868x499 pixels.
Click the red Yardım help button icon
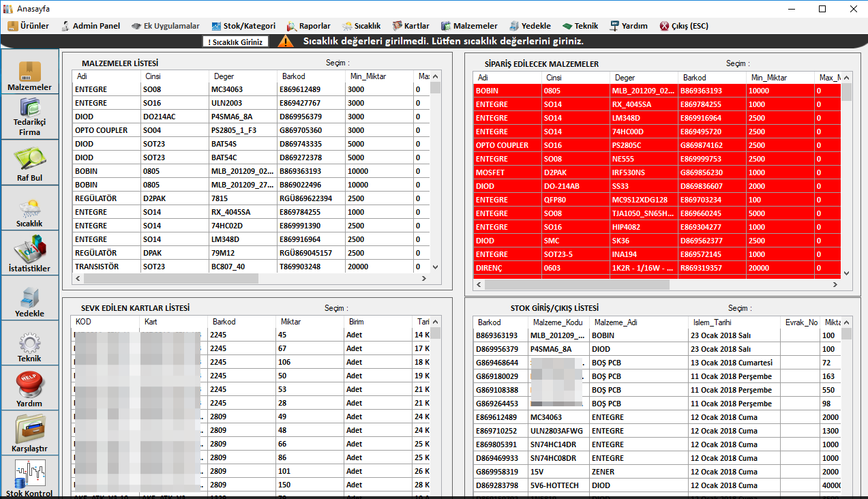(x=29, y=386)
